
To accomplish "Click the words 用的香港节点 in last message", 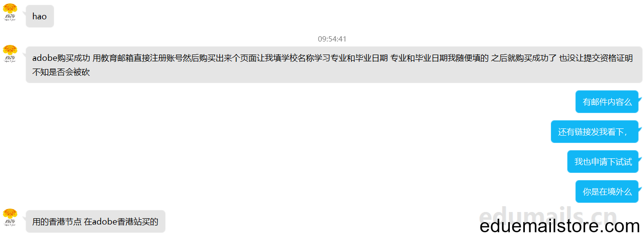I will click(x=57, y=222).
